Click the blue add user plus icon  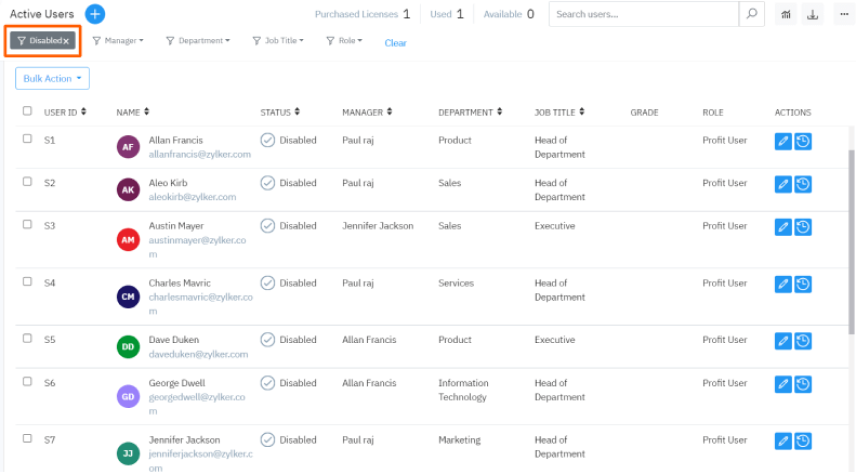pyautogui.click(x=95, y=14)
